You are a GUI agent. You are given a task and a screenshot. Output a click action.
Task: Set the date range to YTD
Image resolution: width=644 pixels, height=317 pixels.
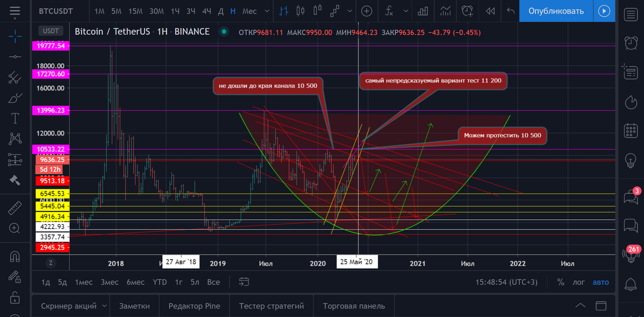click(159, 282)
